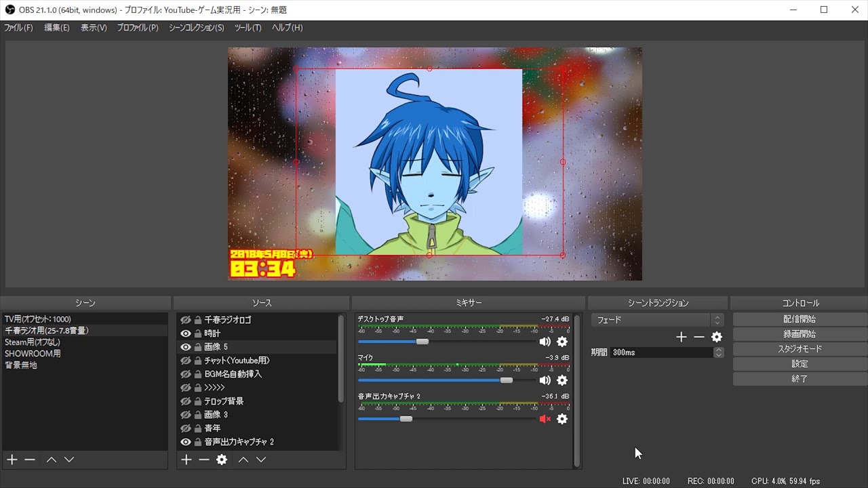Click the mixer panel scrollbar

pos(577,390)
